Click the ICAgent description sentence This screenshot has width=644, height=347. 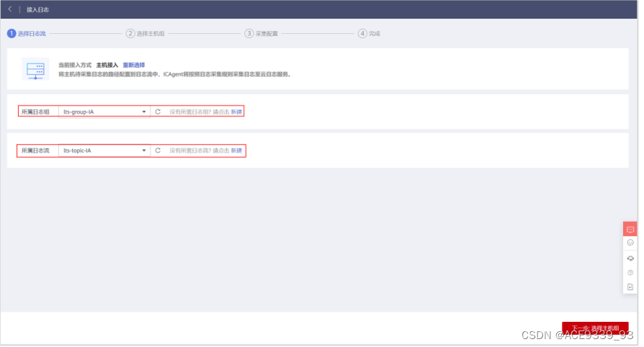tap(175, 75)
